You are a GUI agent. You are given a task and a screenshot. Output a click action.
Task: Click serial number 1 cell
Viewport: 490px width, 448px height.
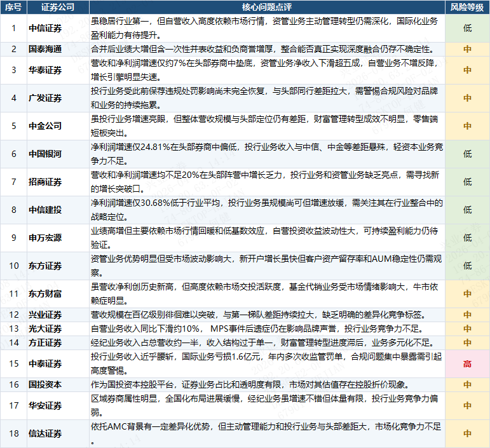[x=13, y=28]
